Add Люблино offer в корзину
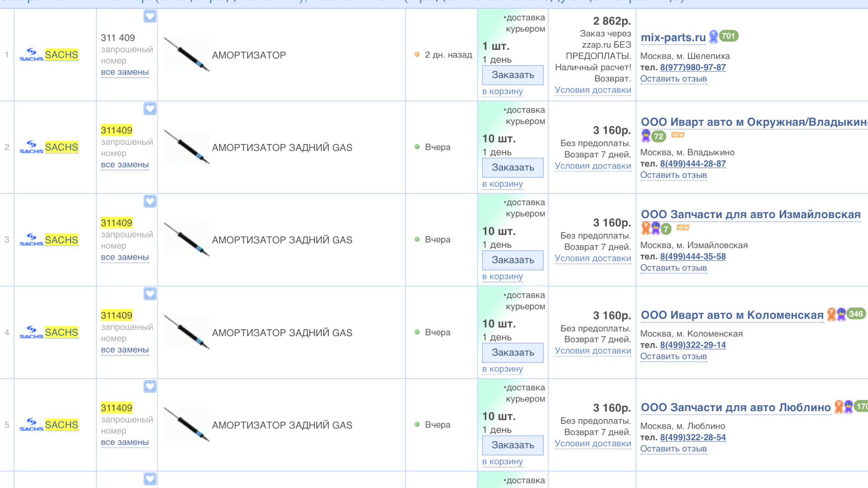Viewport: 868px width, 488px height. (x=502, y=462)
